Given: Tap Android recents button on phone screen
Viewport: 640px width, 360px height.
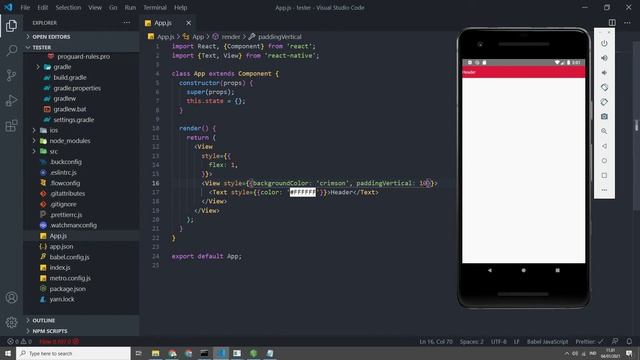Looking at the screenshot, I should (558, 270).
